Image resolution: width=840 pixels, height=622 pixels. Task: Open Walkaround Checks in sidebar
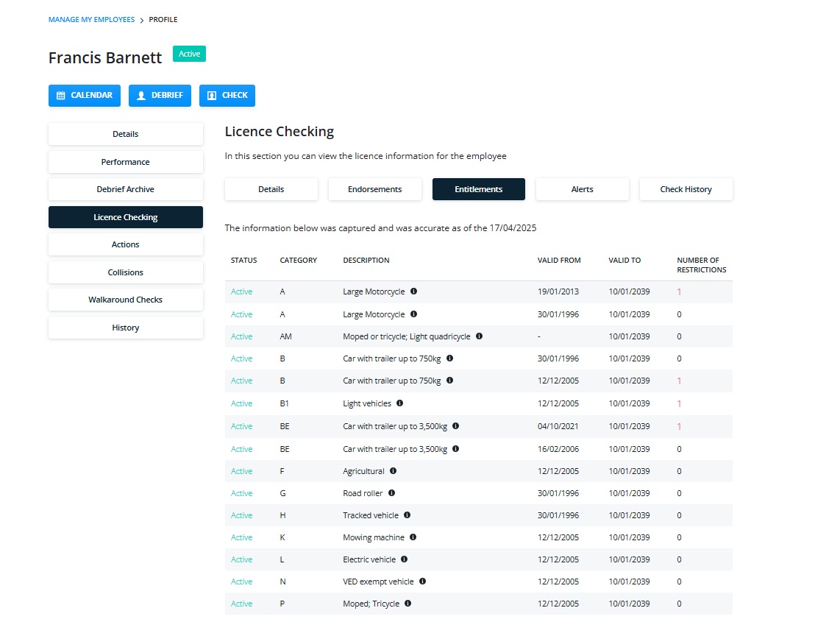click(x=125, y=300)
